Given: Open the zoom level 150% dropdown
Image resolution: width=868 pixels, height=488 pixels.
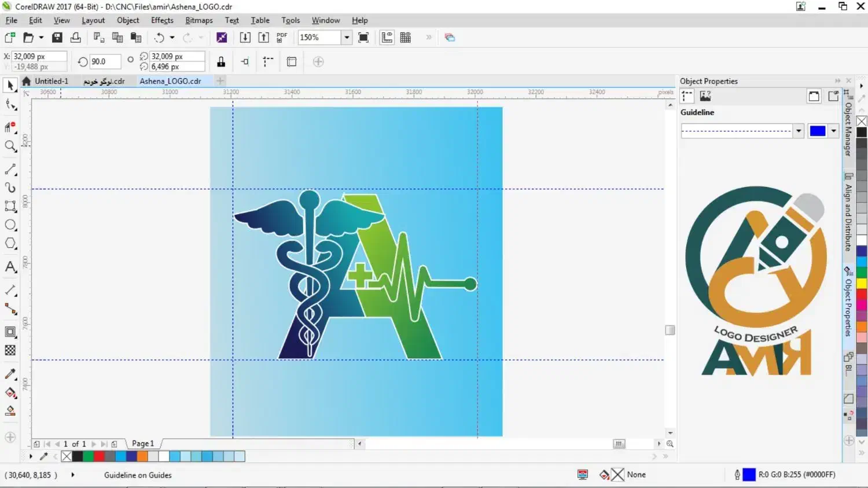Looking at the screenshot, I should 347,38.
